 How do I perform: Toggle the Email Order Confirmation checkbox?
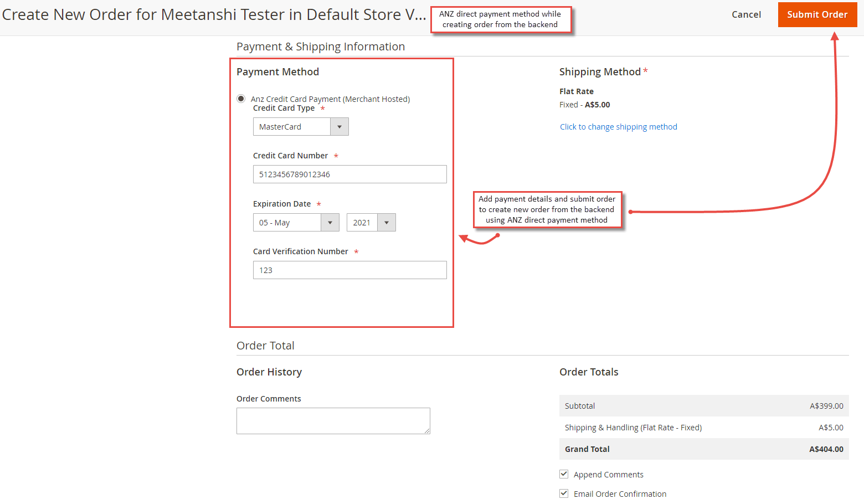click(x=564, y=493)
